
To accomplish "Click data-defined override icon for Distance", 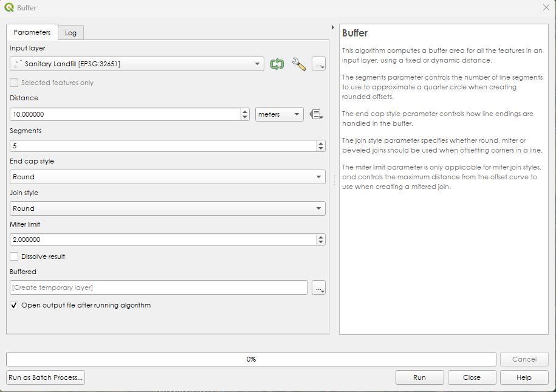I will coord(316,114).
